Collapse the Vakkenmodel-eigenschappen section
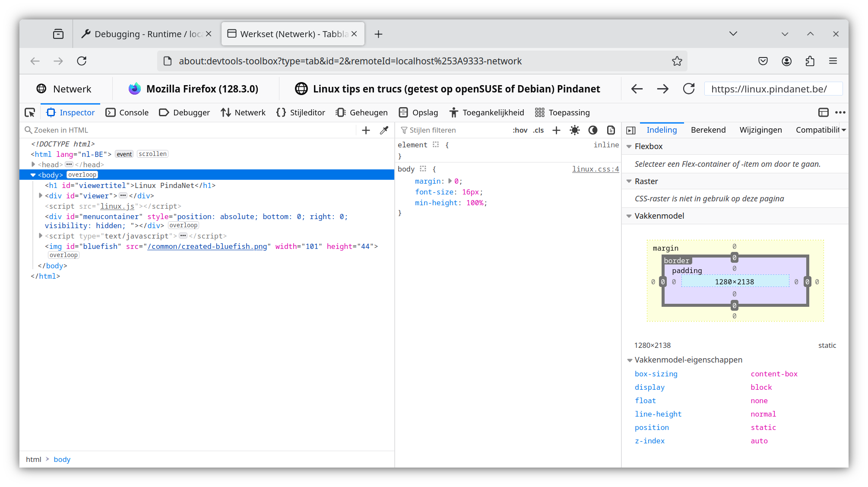The width and height of the screenshot is (868, 487). [x=630, y=360]
